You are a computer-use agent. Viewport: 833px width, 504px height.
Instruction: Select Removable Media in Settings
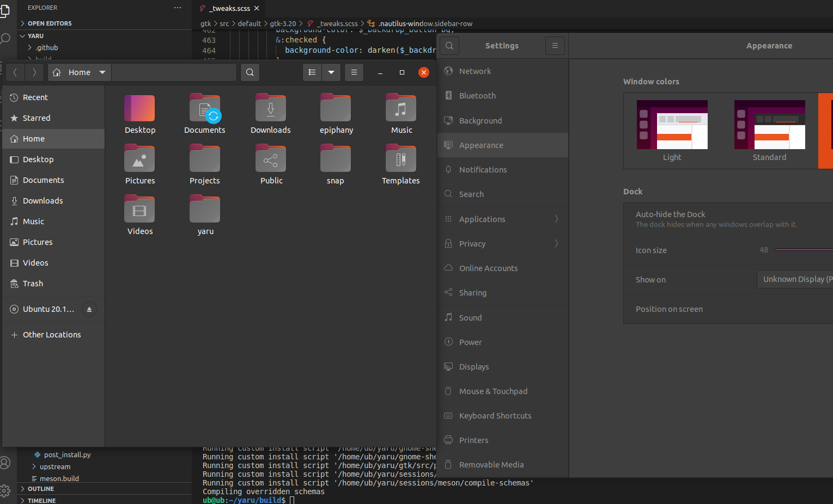pyautogui.click(x=502, y=465)
